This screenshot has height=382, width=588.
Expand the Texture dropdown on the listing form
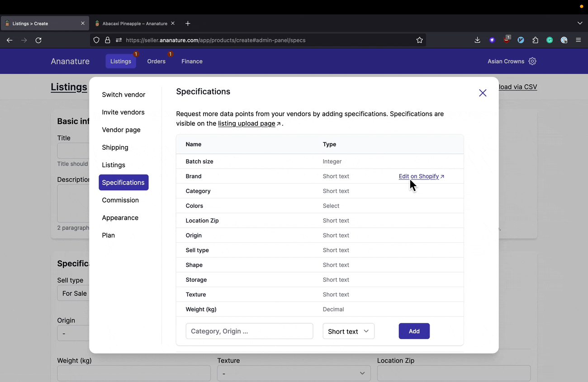[x=294, y=373]
